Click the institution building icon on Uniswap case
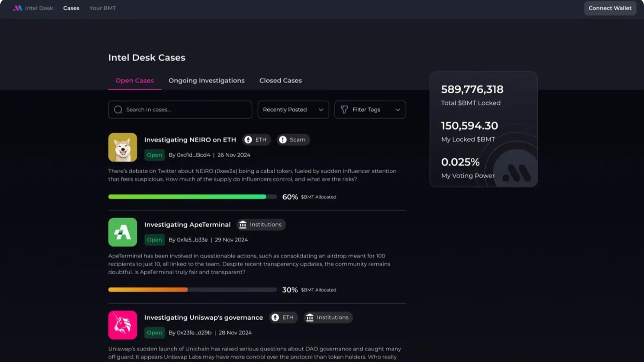This screenshot has height=362, width=644. click(310, 317)
